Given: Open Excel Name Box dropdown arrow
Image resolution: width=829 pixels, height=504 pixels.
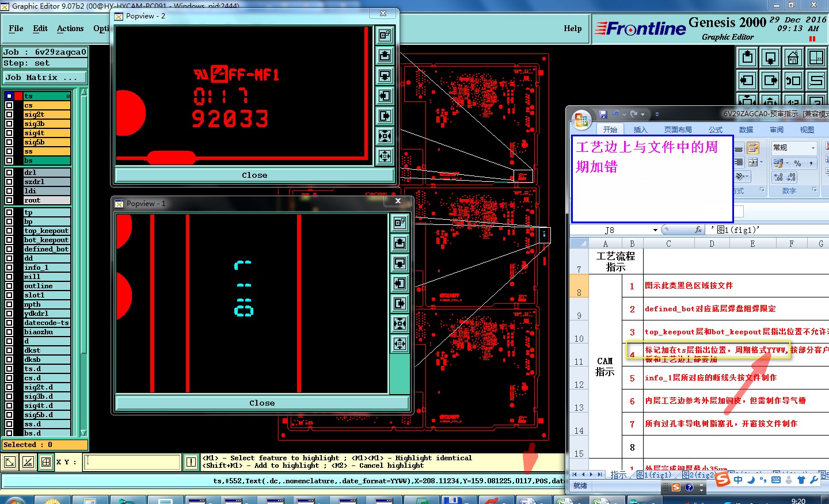Looking at the screenshot, I should [655, 230].
